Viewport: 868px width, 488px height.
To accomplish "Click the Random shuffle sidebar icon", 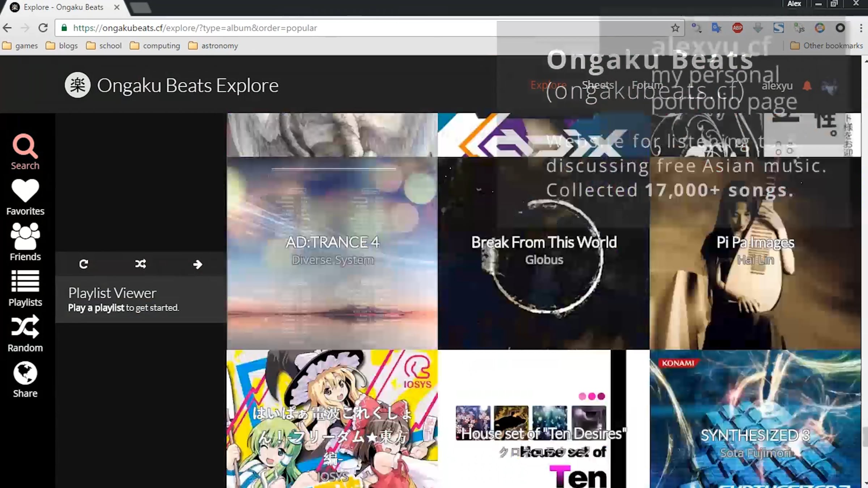I will [x=25, y=327].
